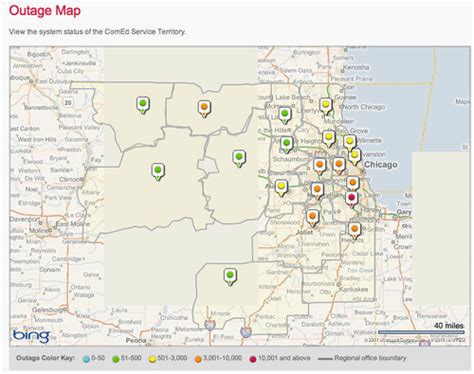Click the Kankakee city label
474x374 pixels.
coord(354,289)
